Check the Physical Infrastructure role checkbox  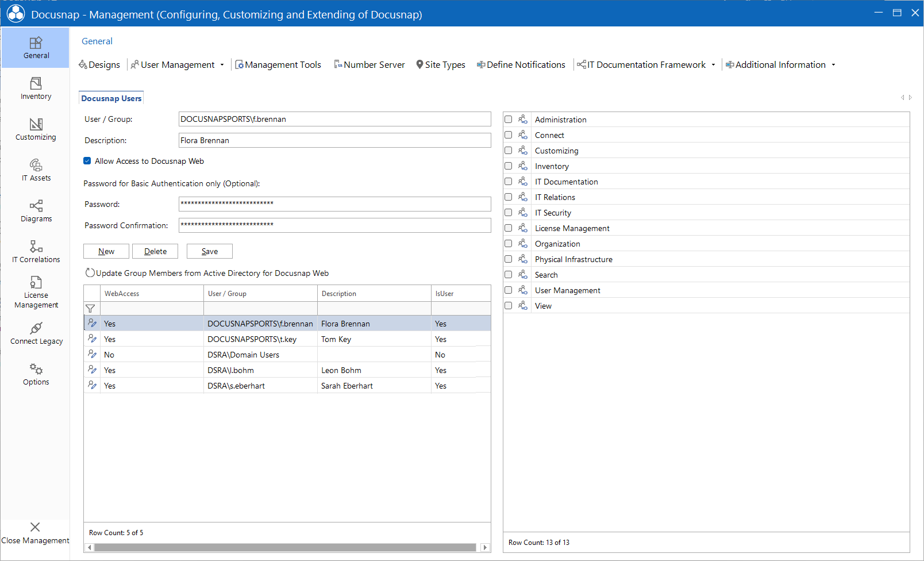point(508,259)
